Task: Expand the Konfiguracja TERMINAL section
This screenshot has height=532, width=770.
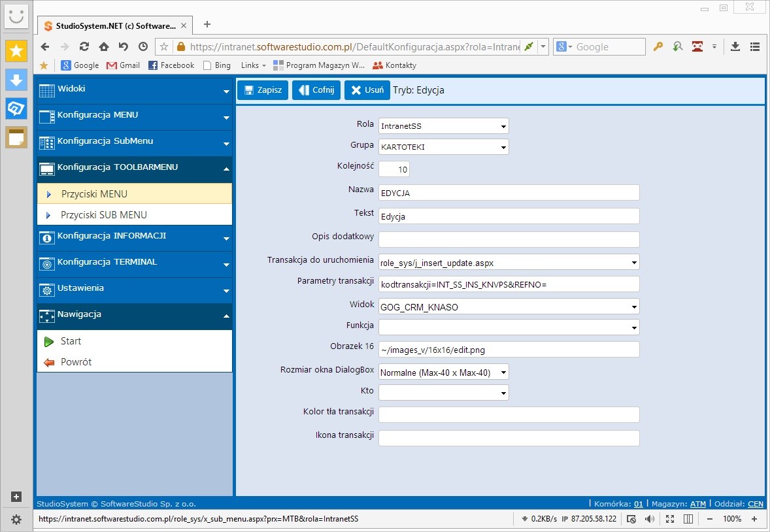Action: [135, 264]
